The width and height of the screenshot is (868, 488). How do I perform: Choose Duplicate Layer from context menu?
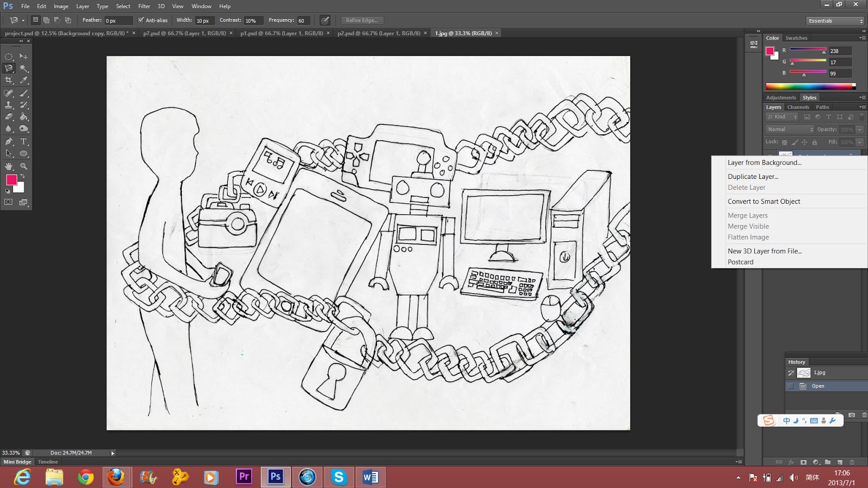753,177
